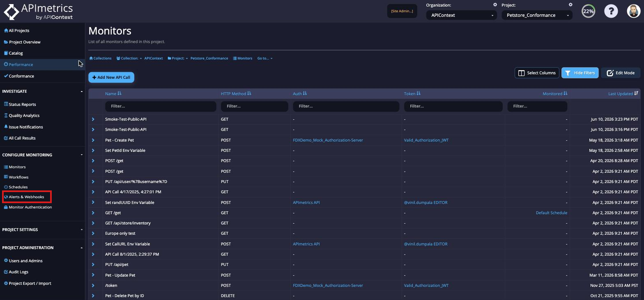
Task: Open Schedules in the sidebar
Action: pos(16,187)
